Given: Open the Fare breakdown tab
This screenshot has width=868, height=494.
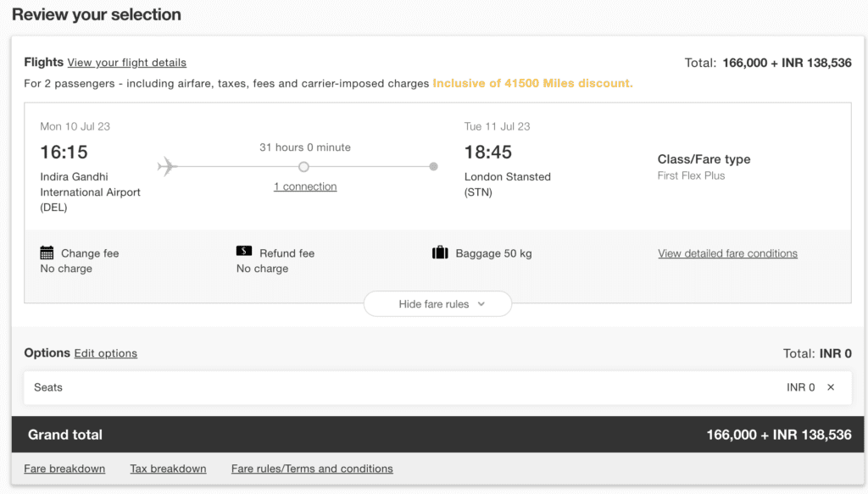Looking at the screenshot, I should (64, 469).
